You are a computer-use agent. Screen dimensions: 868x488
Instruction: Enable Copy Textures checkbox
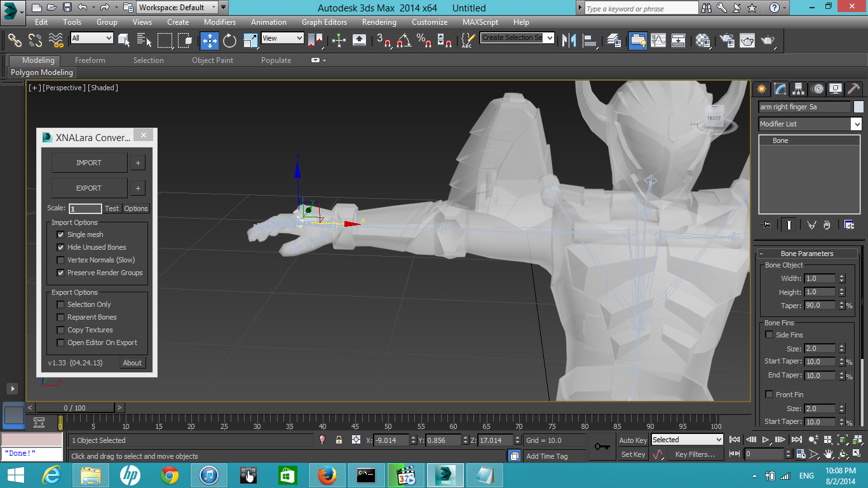tap(61, 330)
